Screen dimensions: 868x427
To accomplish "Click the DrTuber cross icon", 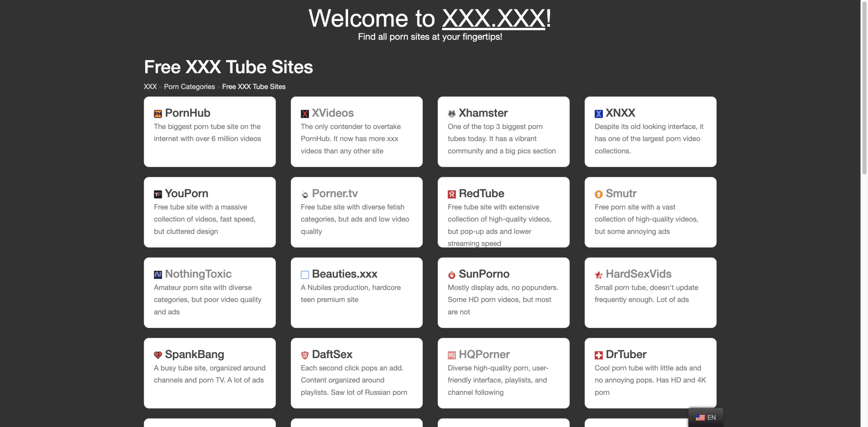I will (598, 355).
